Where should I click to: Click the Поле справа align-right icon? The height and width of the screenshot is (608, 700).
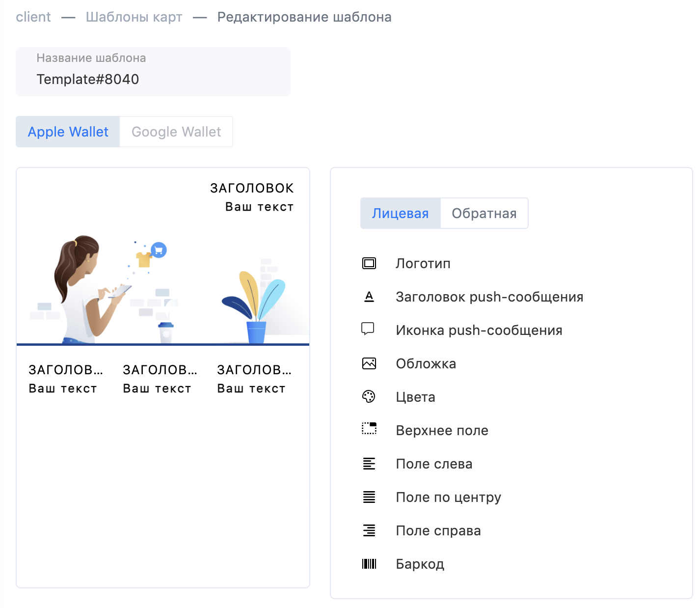pyautogui.click(x=369, y=530)
